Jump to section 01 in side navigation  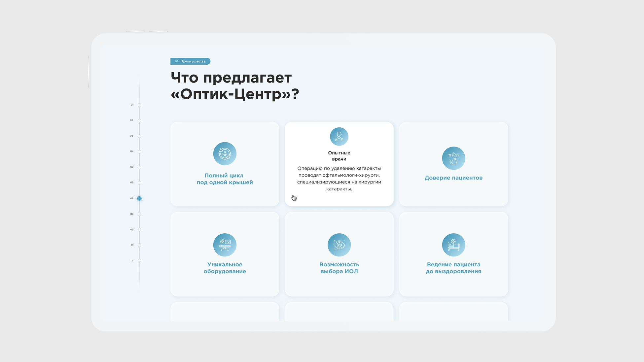coord(139,105)
